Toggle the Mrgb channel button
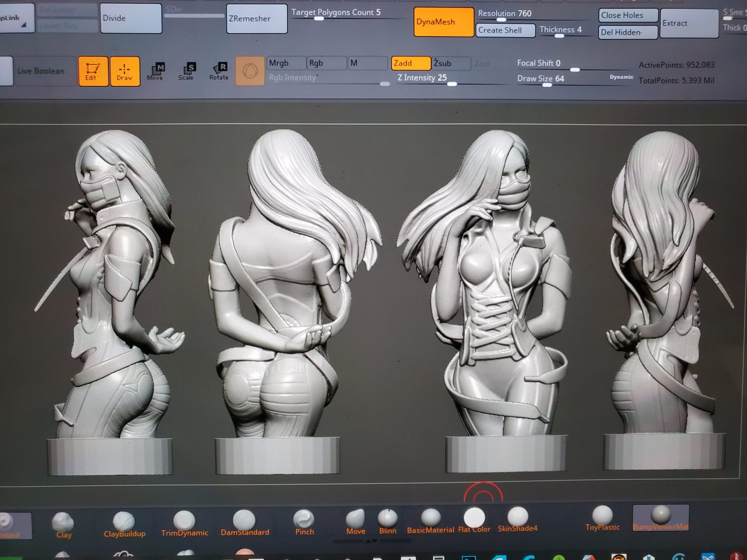The height and width of the screenshot is (560, 747). click(x=286, y=63)
